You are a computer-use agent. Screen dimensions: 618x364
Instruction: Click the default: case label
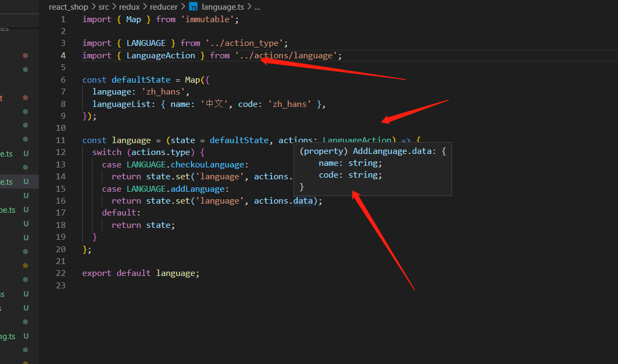point(121,213)
